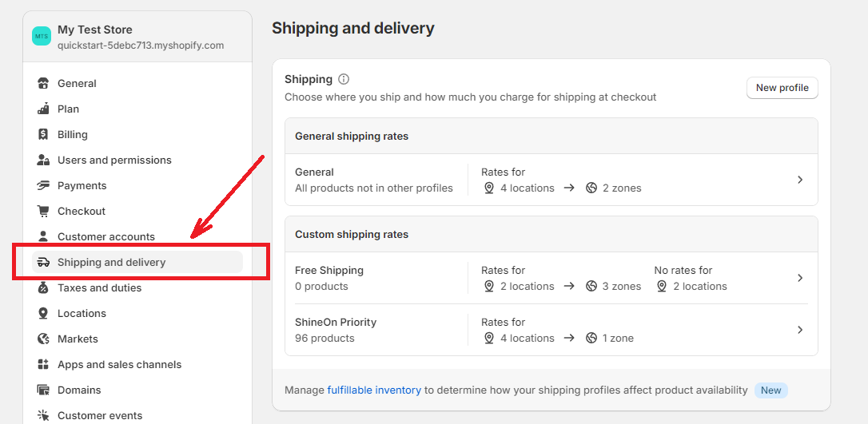Click the New profile button
The height and width of the screenshot is (424, 868).
(782, 88)
